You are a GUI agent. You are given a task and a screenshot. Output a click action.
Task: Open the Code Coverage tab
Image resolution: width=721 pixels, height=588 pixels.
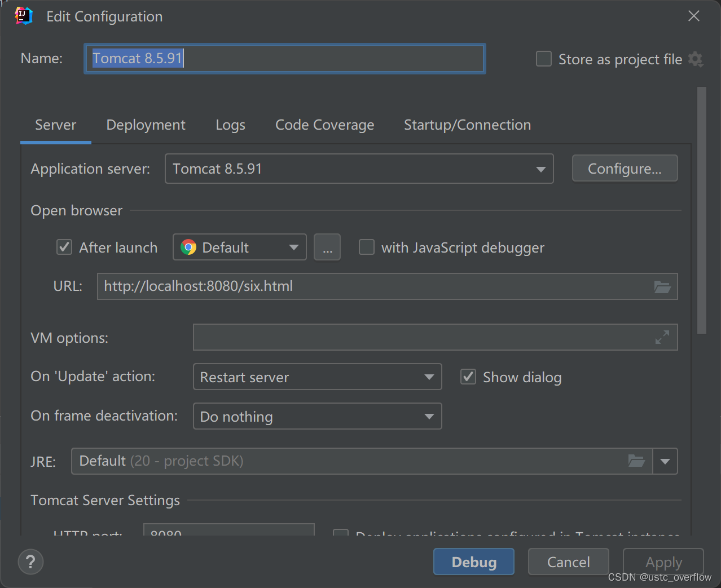tap(324, 125)
